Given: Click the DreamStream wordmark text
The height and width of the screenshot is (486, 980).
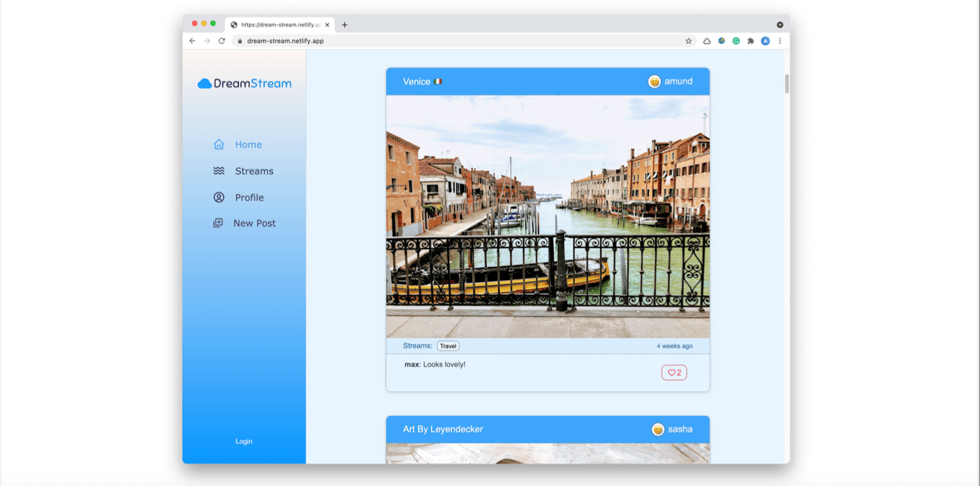Looking at the screenshot, I should click(252, 83).
